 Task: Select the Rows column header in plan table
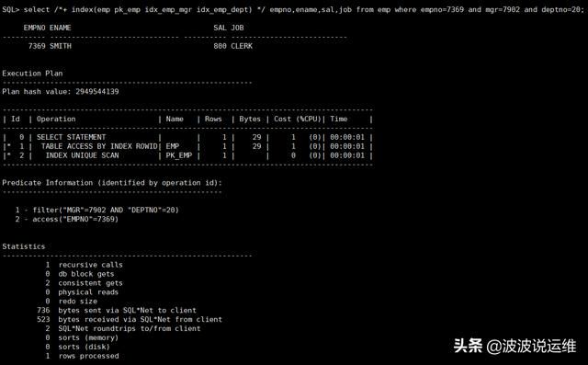(213, 119)
